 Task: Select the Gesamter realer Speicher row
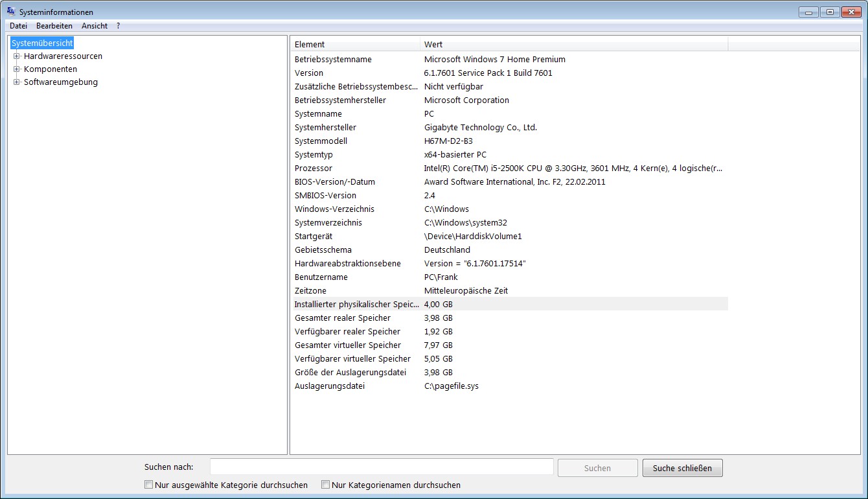(509, 318)
